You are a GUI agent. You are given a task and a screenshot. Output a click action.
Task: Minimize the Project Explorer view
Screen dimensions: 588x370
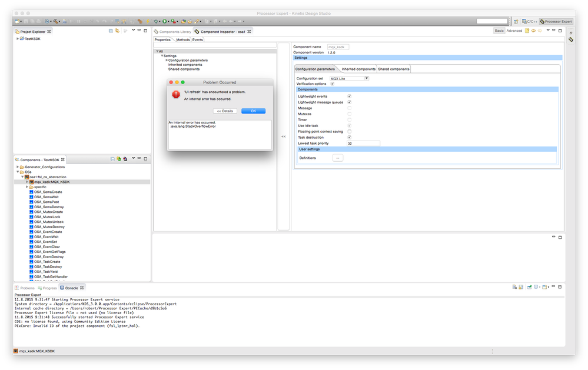(x=139, y=30)
